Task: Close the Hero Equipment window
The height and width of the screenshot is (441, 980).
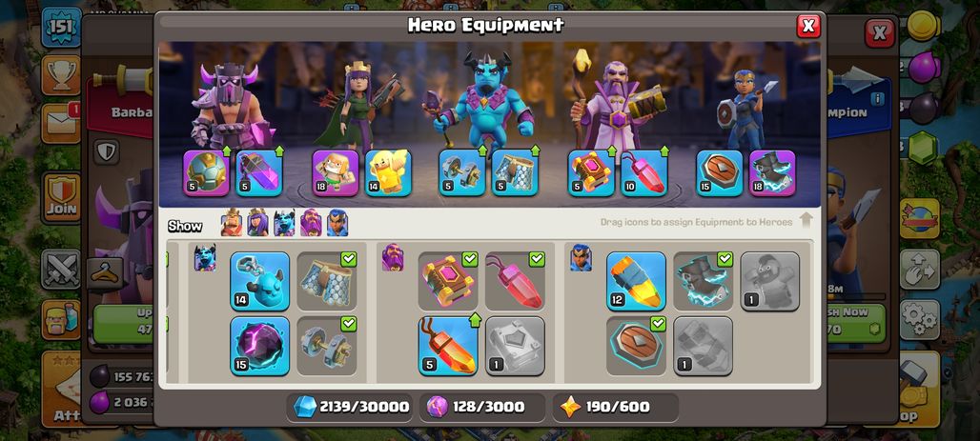Action: (x=808, y=26)
